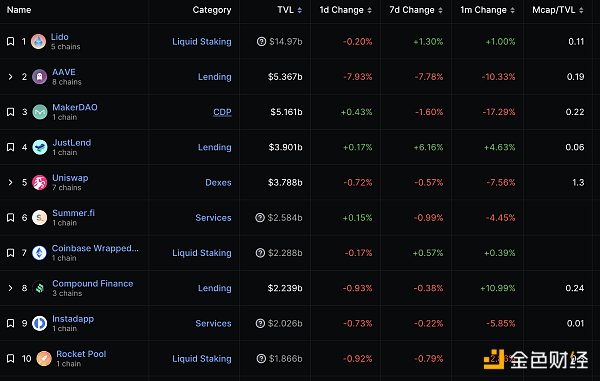Image resolution: width=600 pixels, height=381 pixels.
Task: Click the Instadapp logo icon
Action: 39,323
